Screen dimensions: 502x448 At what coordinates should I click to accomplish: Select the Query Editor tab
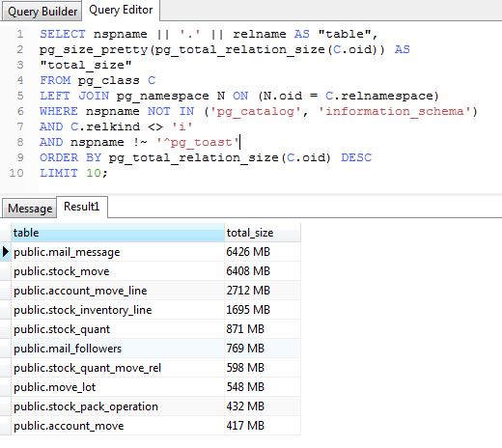[x=121, y=10]
